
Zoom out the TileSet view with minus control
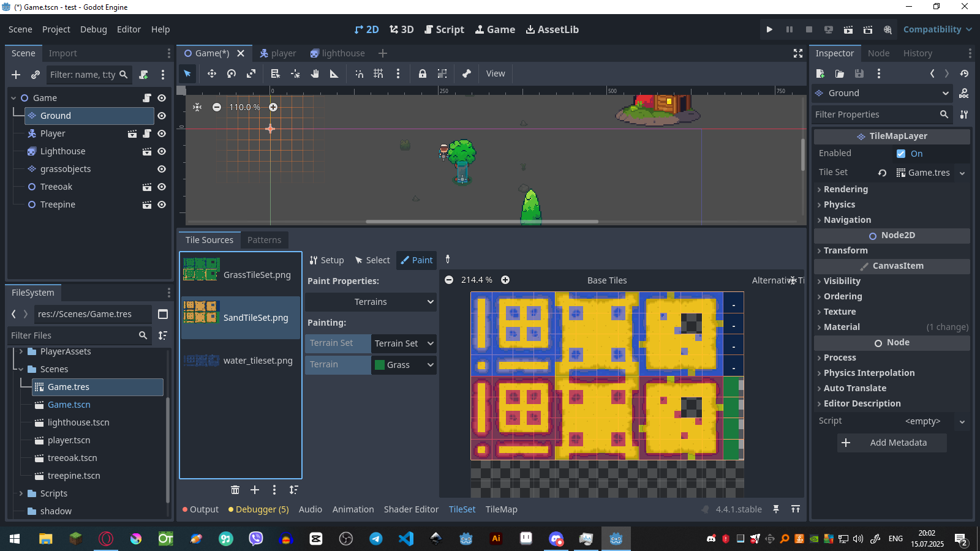(449, 280)
